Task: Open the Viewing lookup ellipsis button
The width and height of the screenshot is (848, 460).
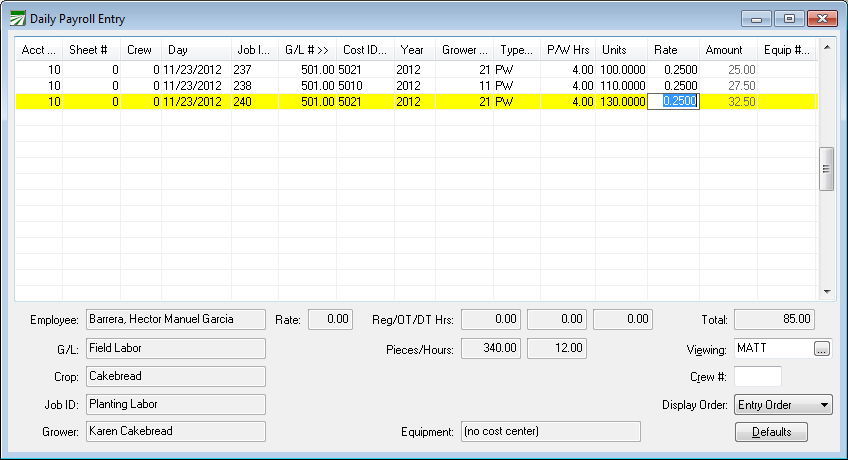Action: point(822,349)
